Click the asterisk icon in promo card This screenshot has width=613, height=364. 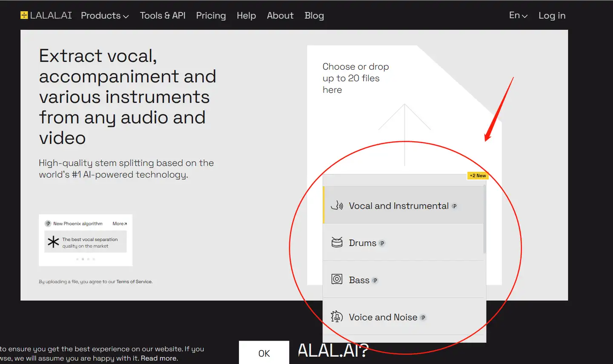click(x=53, y=242)
